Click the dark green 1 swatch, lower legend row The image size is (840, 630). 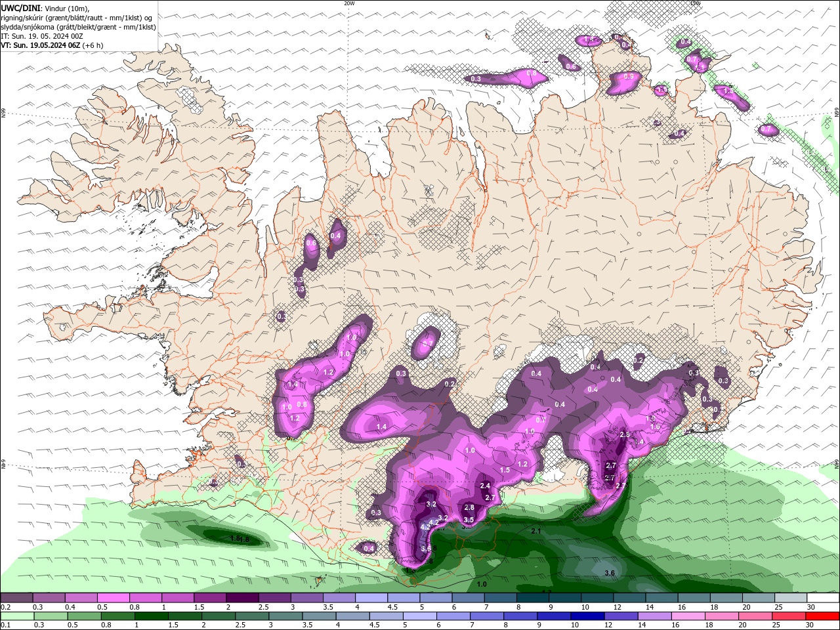(152, 616)
